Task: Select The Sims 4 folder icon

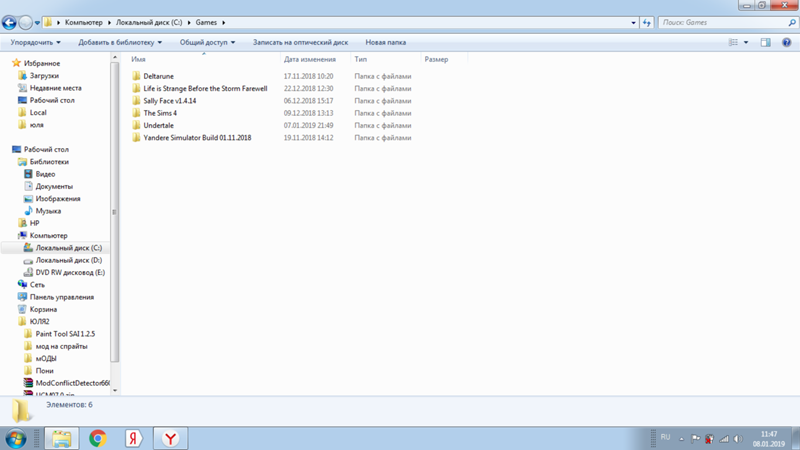Action: (136, 113)
